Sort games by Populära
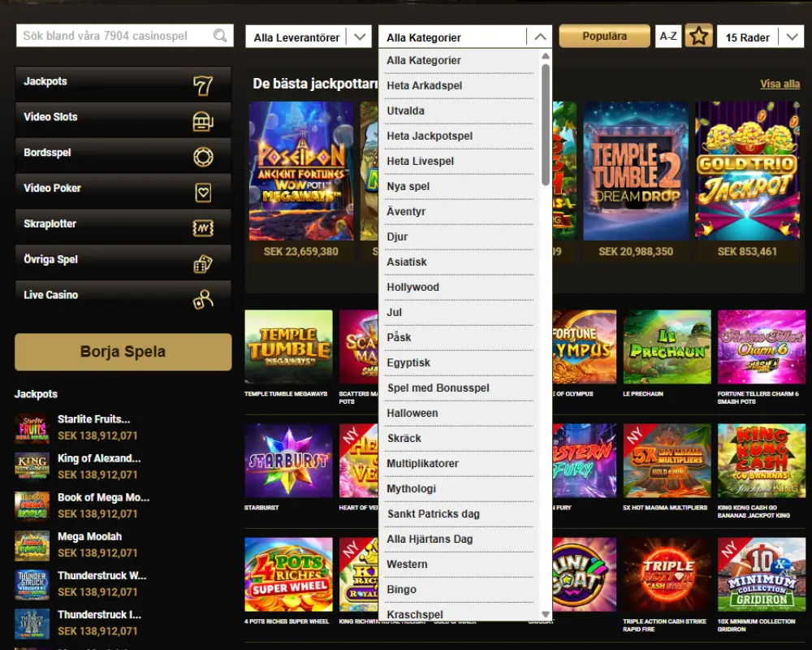The width and height of the screenshot is (812, 650). pos(604,37)
